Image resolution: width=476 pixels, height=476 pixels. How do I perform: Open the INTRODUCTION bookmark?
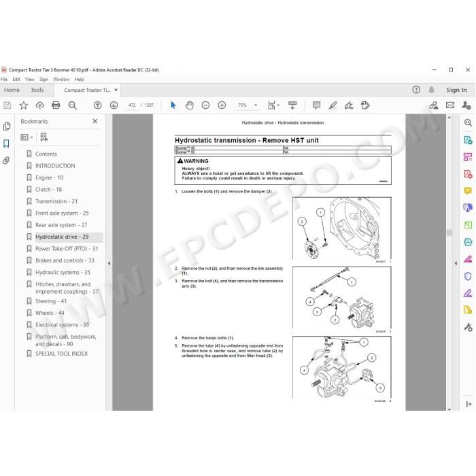tap(55, 166)
